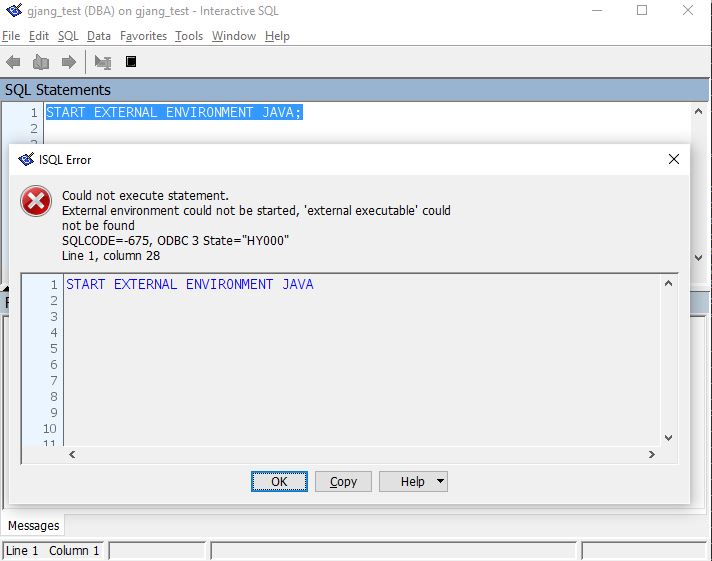Click the error code pane scroll left arrow

72,454
